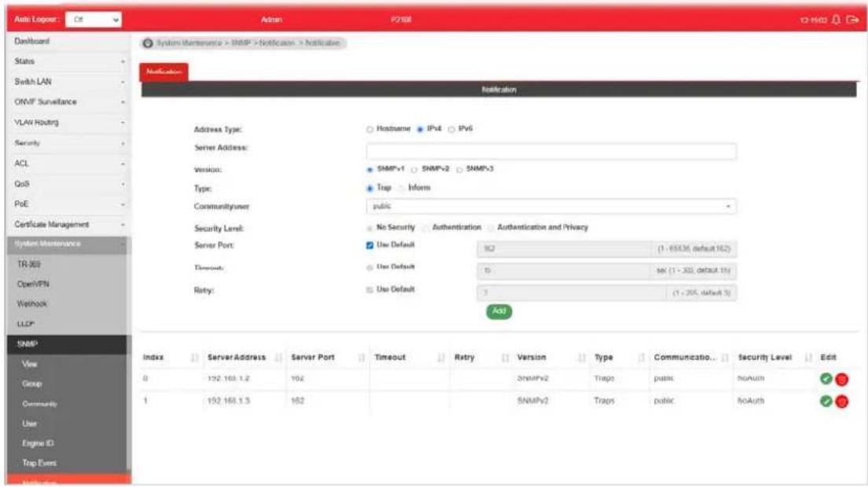868x487 pixels.
Task: Select Hostname address type
Action: click(370, 130)
